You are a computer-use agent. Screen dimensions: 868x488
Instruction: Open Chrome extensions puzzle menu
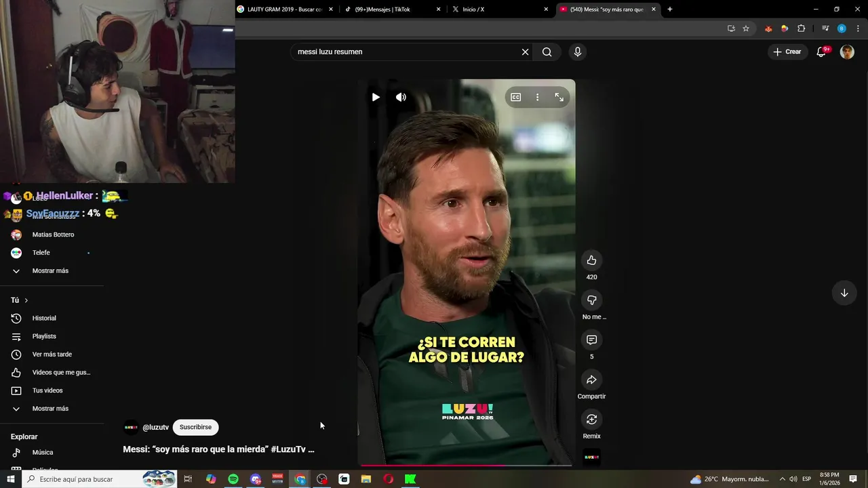pyautogui.click(x=801, y=28)
